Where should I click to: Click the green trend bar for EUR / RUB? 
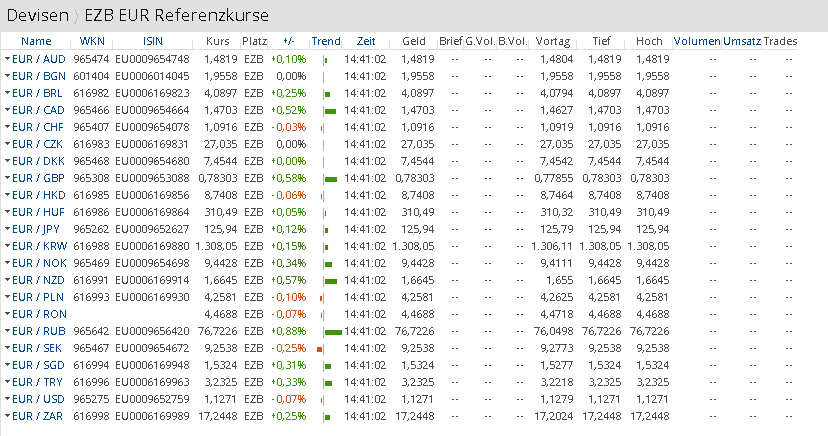pyautogui.click(x=333, y=331)
